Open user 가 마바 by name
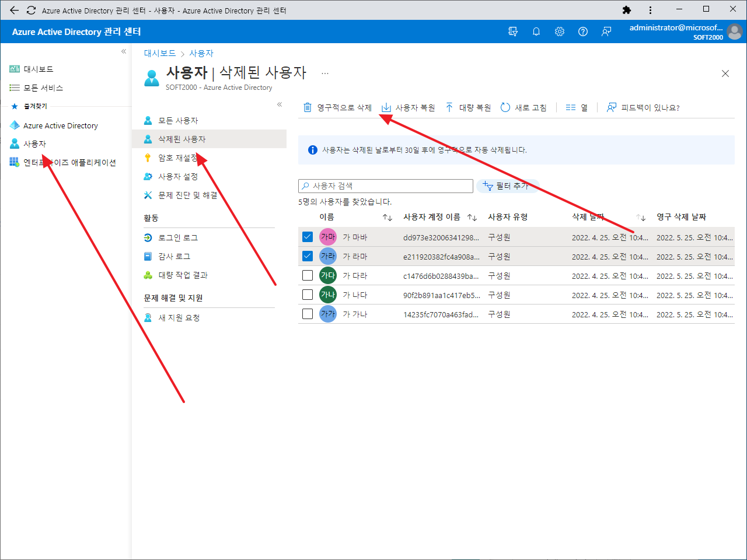The image size is (747, 560). pyautogui.click(x=355, y=237)
